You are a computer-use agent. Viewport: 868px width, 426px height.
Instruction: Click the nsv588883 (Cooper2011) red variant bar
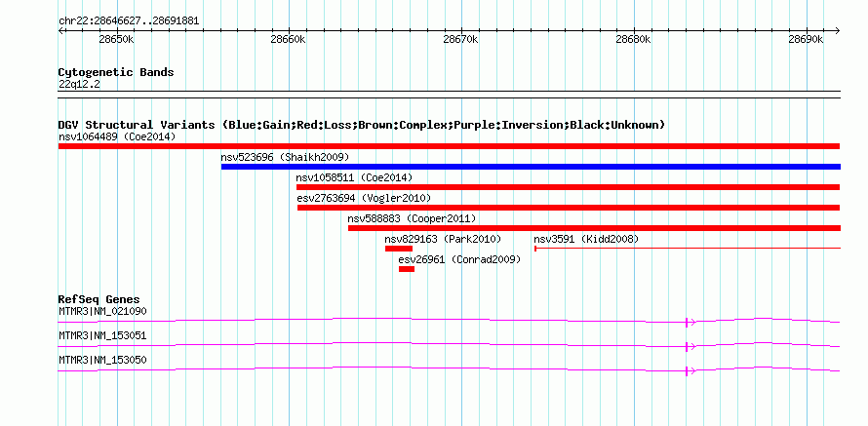click(594, 228)
